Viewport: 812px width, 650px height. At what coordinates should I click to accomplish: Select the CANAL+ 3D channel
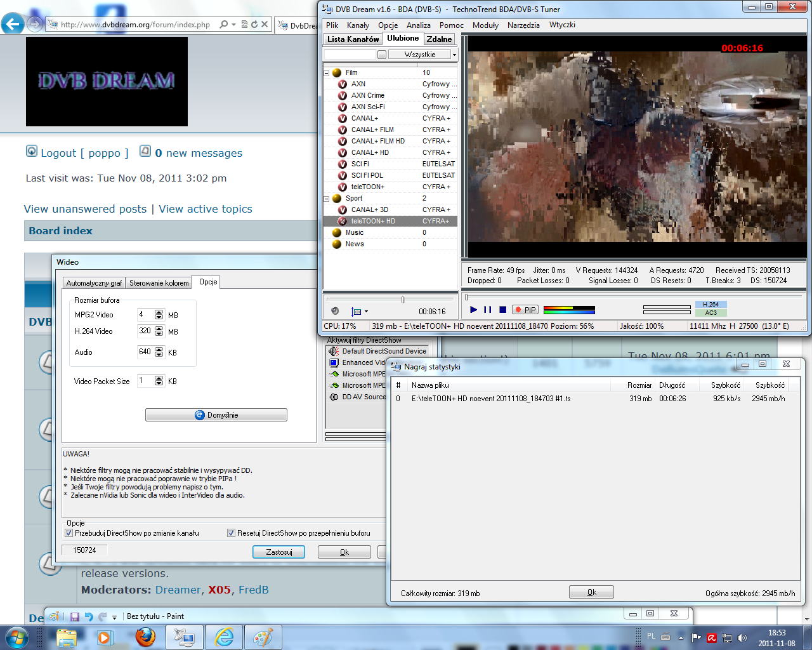pos(370,209)
